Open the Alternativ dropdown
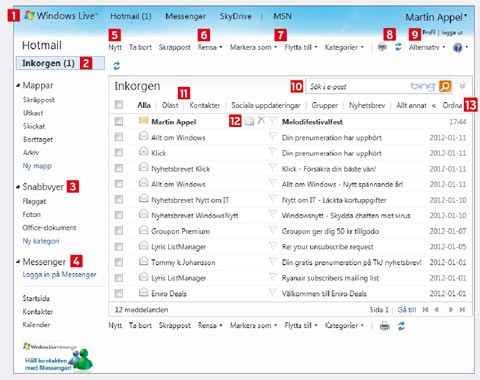Viewport: 480px width, 380px height. 427,47
